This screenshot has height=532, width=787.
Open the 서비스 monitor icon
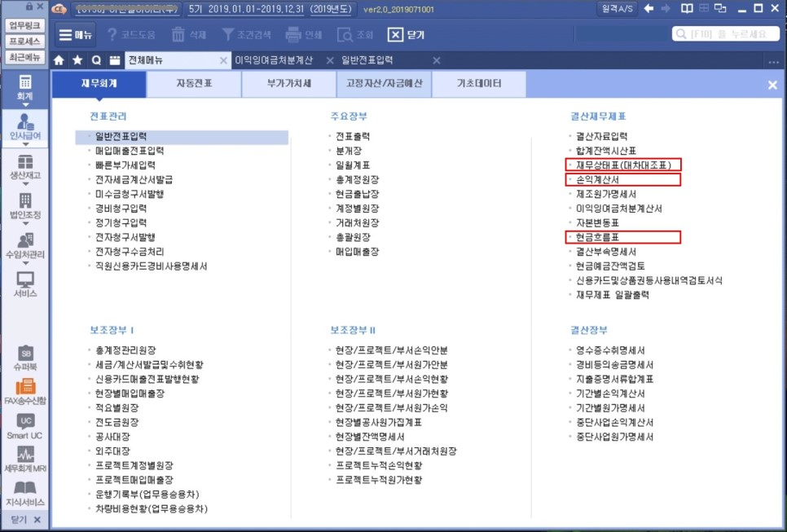[25, 284]
